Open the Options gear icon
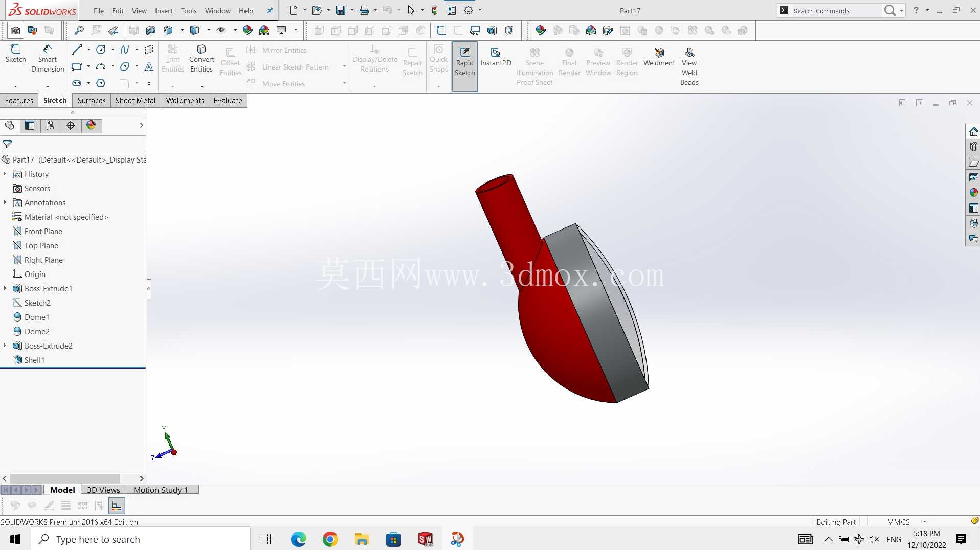 pos(469,10)
